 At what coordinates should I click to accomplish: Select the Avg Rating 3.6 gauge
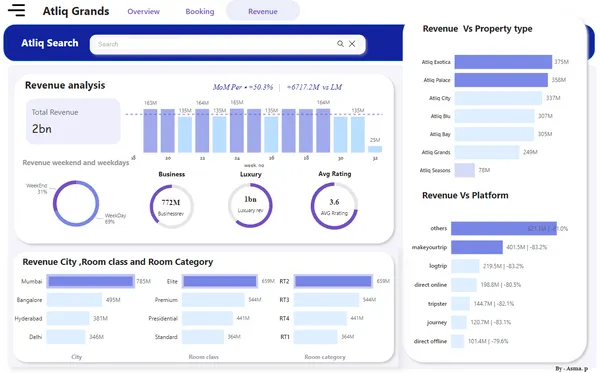[x=334, y=206]
